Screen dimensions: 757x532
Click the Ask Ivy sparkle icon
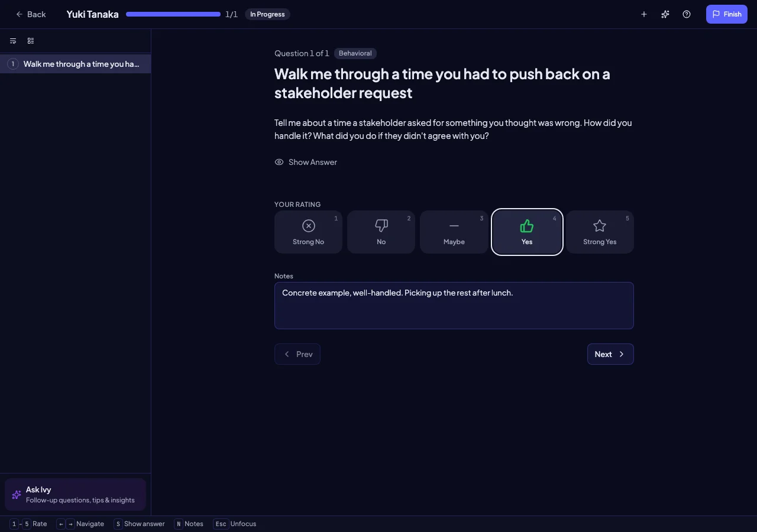pos(17,494)
